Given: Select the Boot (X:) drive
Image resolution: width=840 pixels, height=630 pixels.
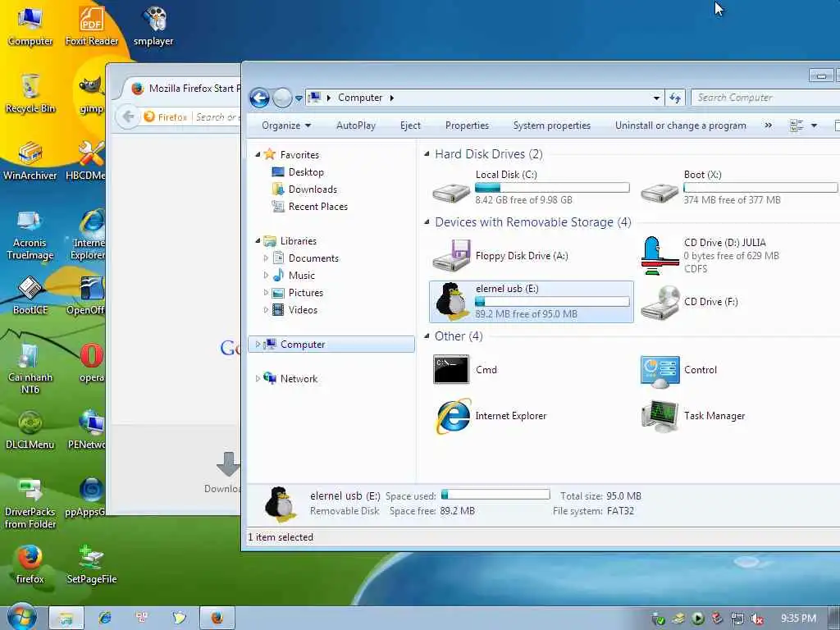Looking at the screenshot, I should click(x=739, y=187).
